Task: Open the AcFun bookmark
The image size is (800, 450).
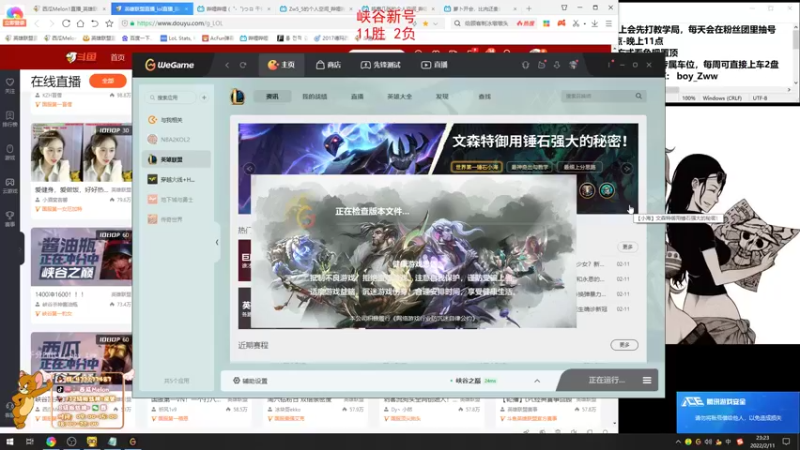Action: point(218,38)
